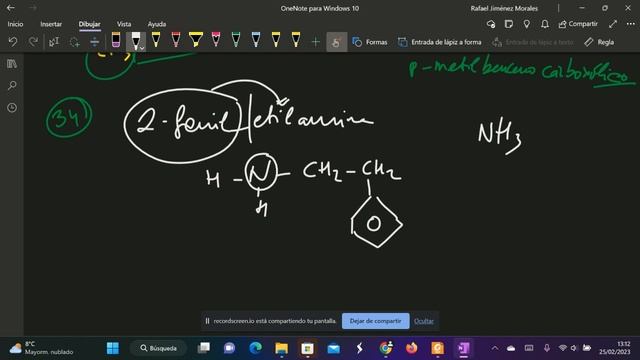Click the lightbulb tell-me icon
Viewport: 640px width, 360px height.
click(527, 24)
